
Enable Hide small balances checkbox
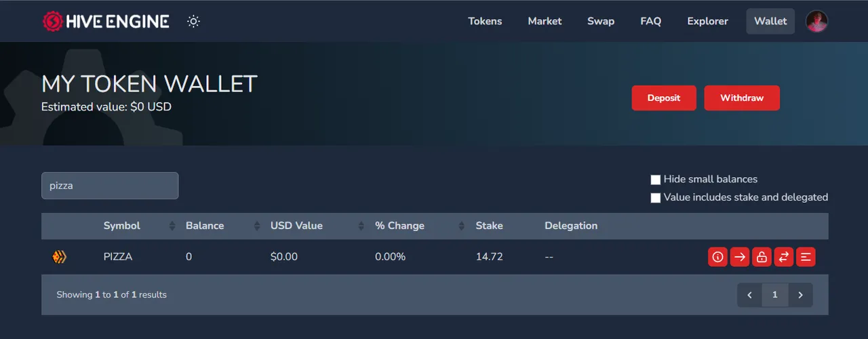[x=656, y=180]
